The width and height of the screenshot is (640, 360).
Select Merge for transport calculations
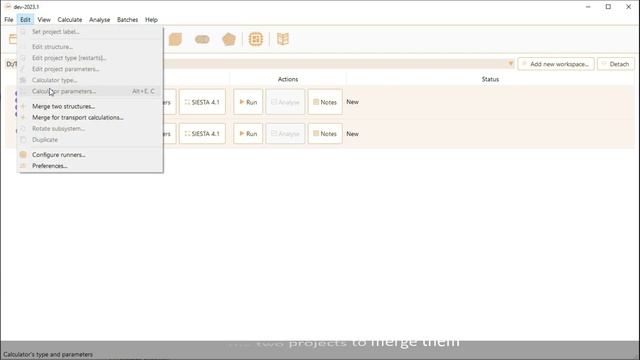click(90, 118)
